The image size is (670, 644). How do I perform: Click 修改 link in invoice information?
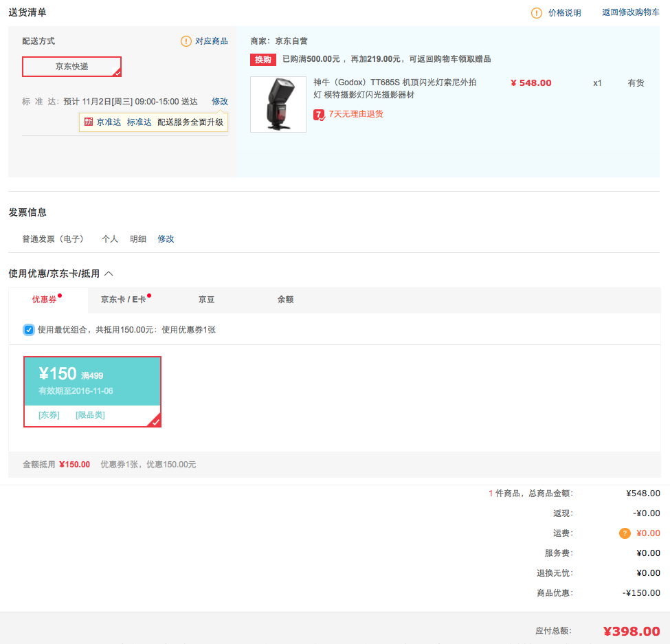coord(166,239)
